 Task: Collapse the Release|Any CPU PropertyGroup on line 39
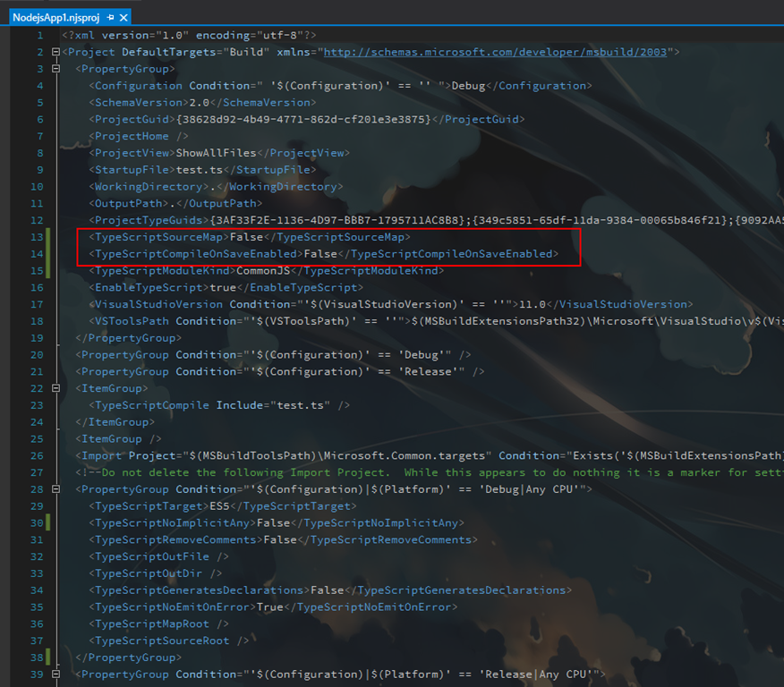[x=56, y=674]
